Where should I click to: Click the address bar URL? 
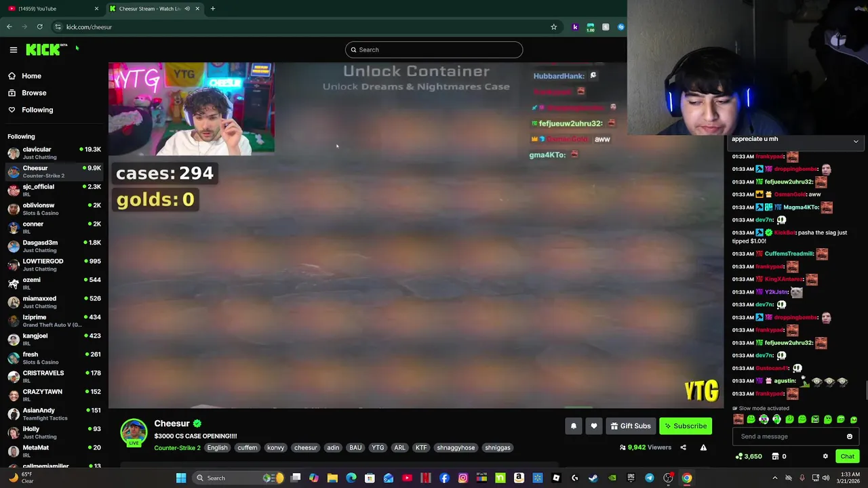(89, 27)
